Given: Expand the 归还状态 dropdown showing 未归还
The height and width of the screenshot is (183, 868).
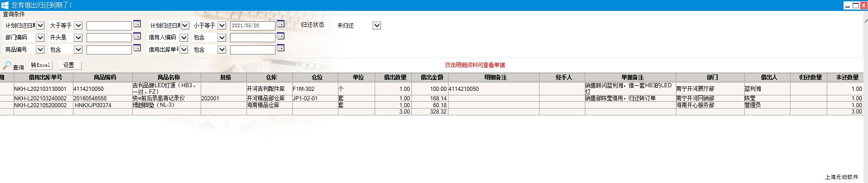Looking at the screenshot, I should (x=376, y=25).
